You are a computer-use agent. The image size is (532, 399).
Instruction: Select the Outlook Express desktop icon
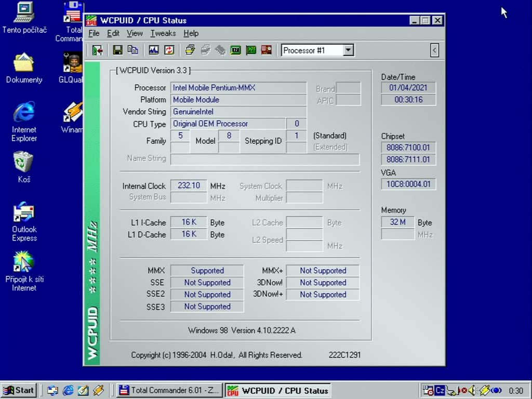[24, 221]
